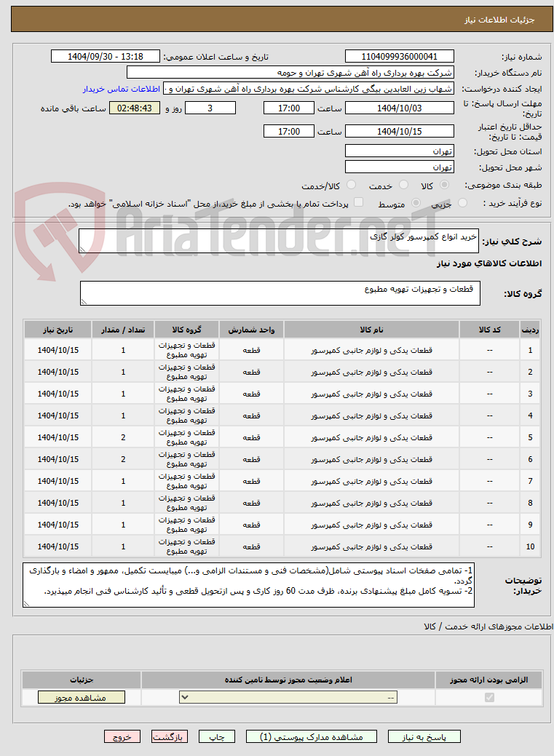Select the کالا/خدمت radio button

352,185
